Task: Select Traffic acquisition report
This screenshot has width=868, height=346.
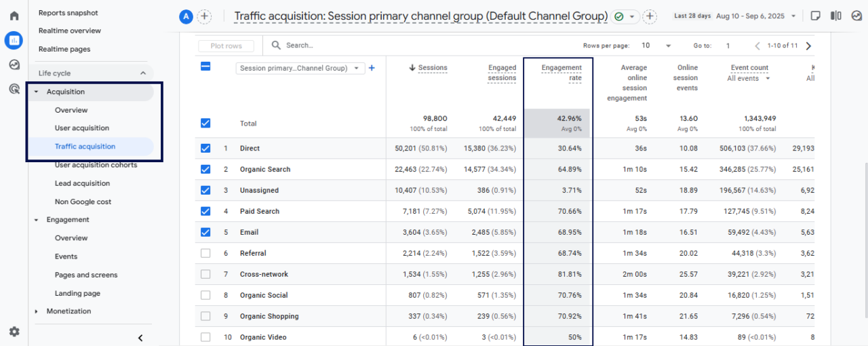Action: (x=85, y=147)
